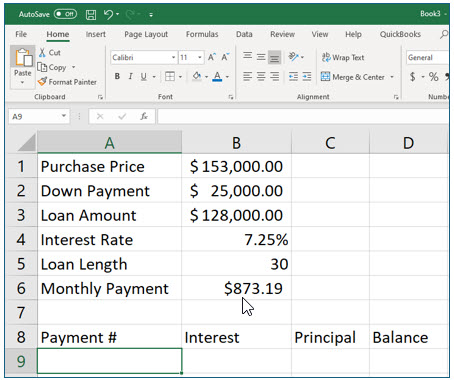Apply Accounting Number Format dollar icon

click(x=413, y=77)
